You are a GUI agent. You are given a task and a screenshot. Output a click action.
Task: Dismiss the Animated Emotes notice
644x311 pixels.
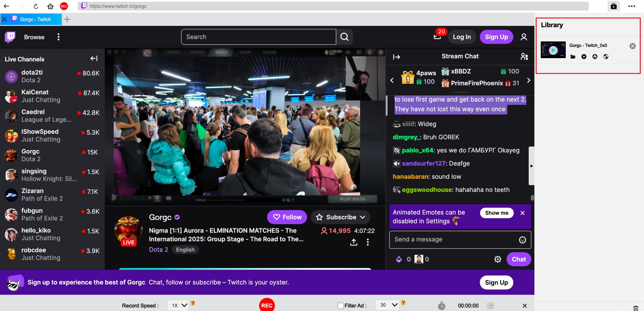pos(522,213)
